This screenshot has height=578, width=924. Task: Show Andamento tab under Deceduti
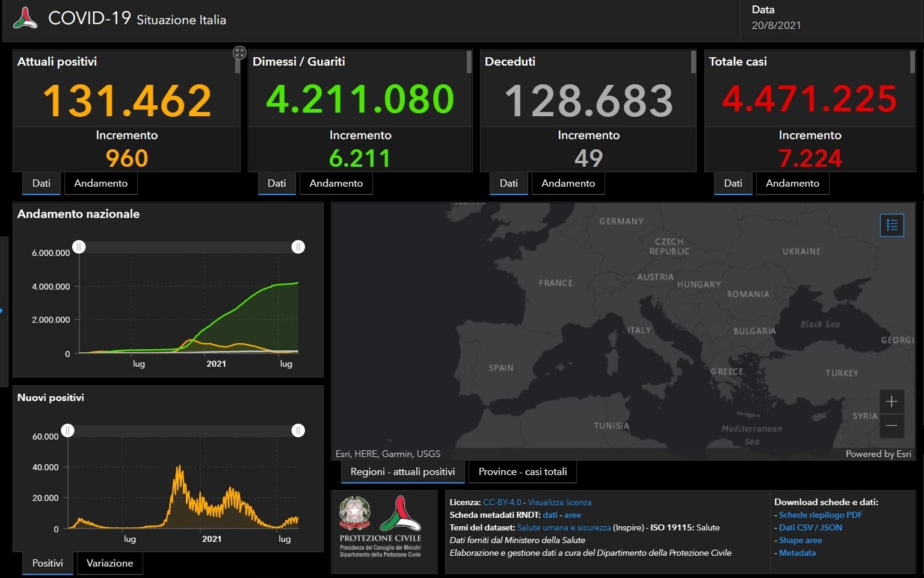568,183
